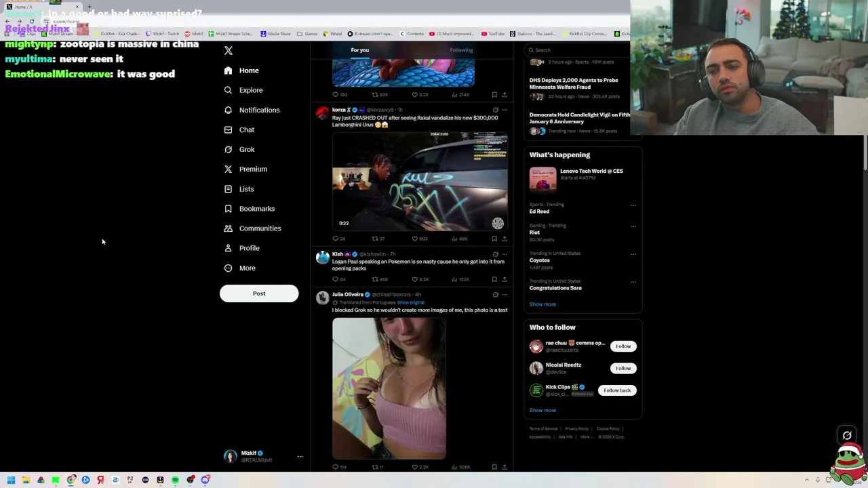
Task: Open the YouTube bookmark in the bookmarks bar
Action: [x=493, y=34]
